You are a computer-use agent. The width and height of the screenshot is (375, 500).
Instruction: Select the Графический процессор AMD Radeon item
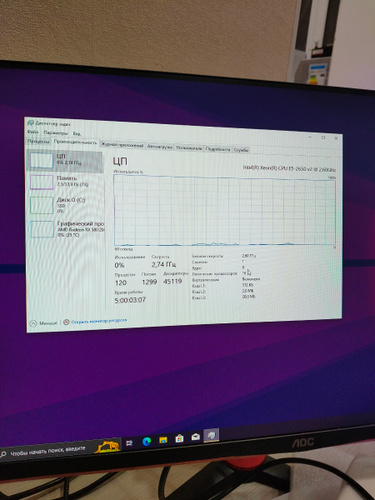66,229
